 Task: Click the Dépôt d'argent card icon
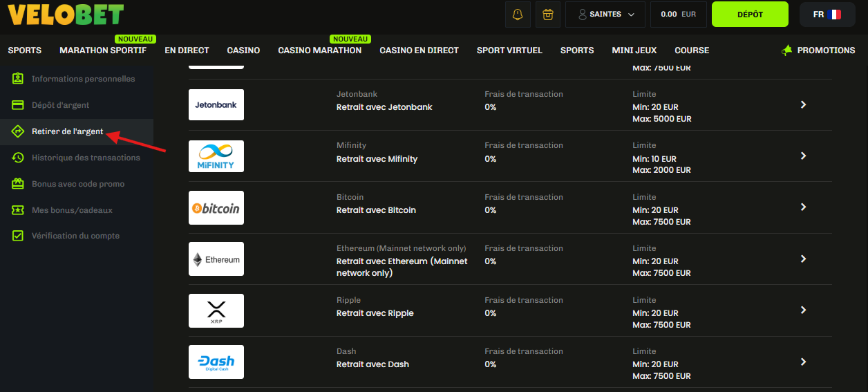18,105
